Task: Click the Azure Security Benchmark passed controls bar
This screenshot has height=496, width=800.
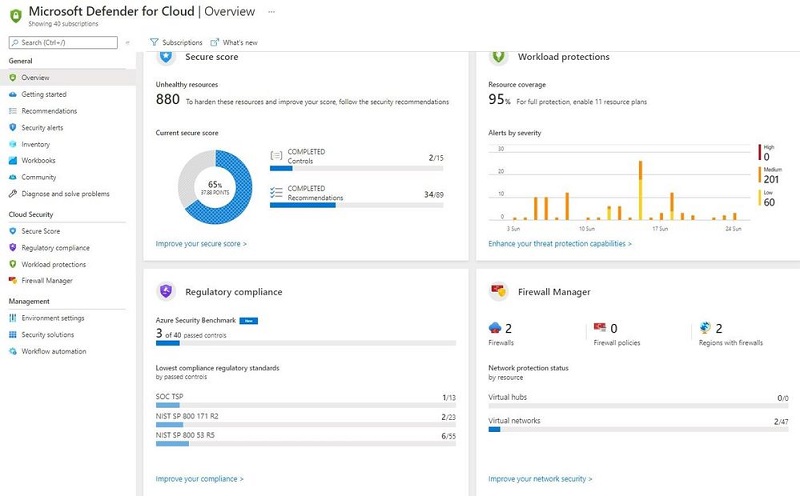Action: [306, 343]
